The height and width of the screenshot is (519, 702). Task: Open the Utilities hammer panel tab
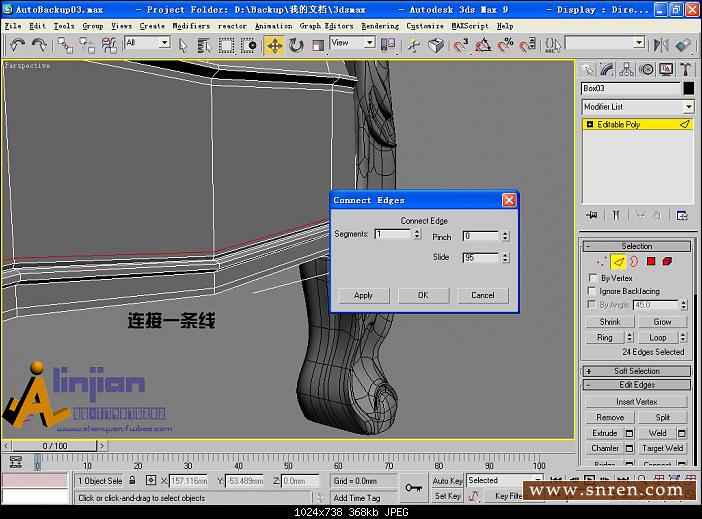tap(685, 69)
